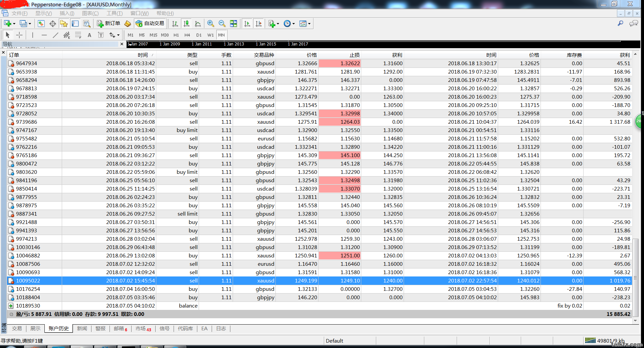Zoom out on the chart
Image resolution: width=644 pixels, height=348 pixels.
[x=222, y=23]
